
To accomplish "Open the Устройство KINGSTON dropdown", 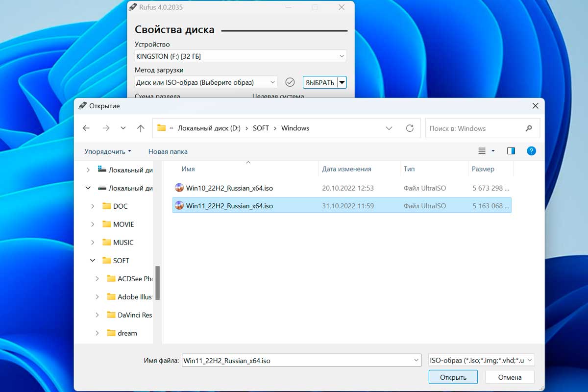I will [241, 56].
